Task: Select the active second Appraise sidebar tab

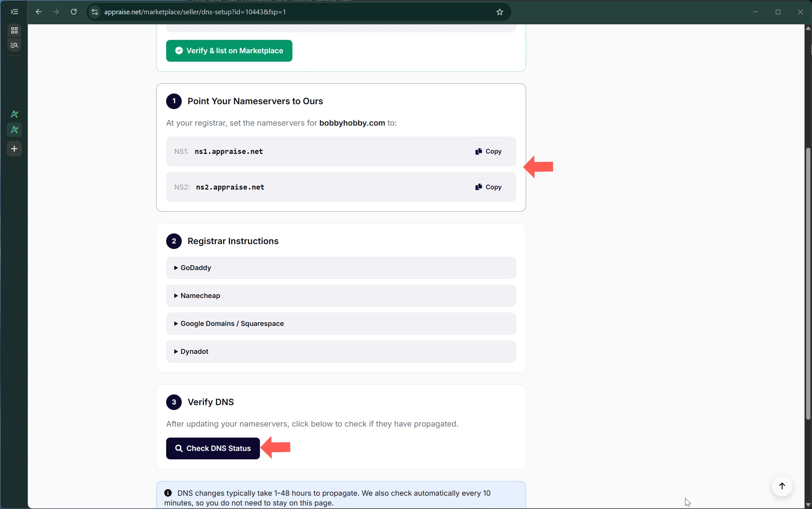Action: 14,130
